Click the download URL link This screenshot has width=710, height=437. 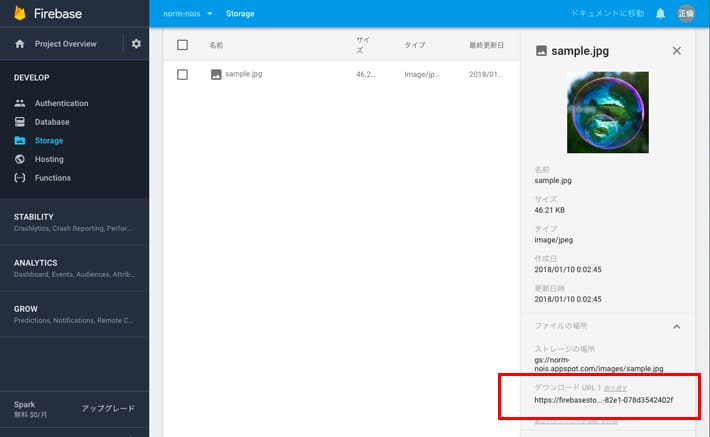tap(603, 400)
